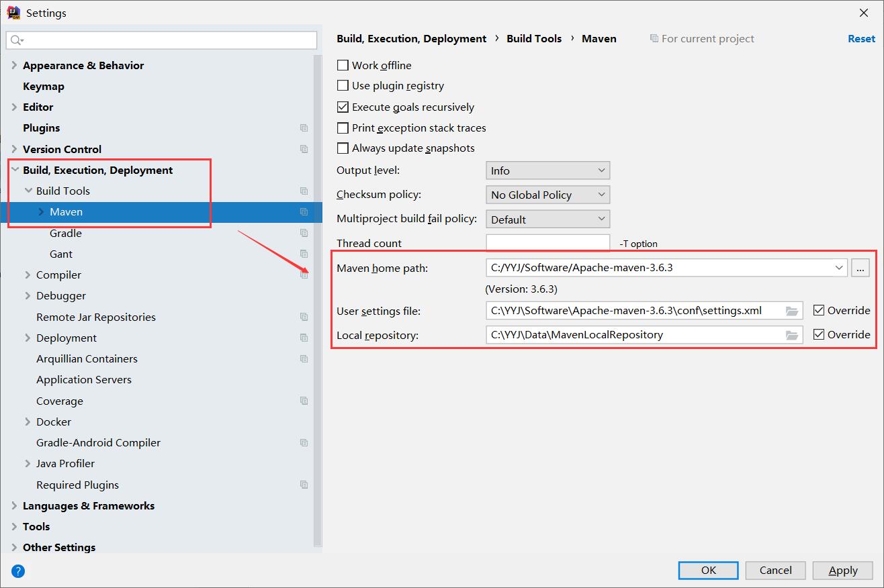
Task: Click project-level icon beside Plugins row
Action: 304,128
